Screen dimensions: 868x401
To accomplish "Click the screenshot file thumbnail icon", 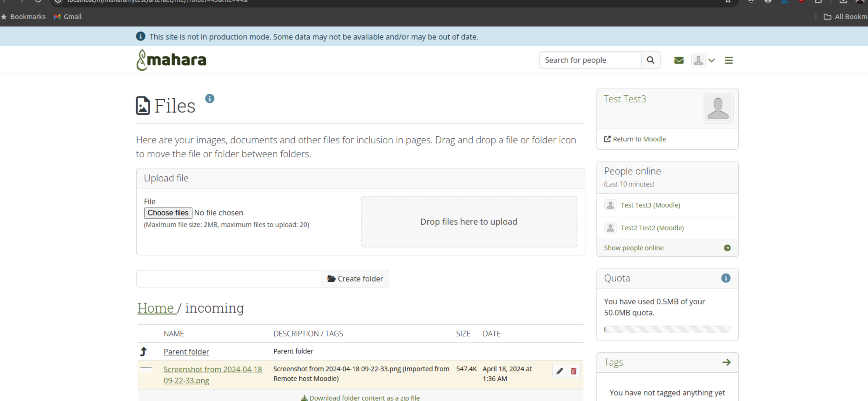I will [x=146, y=370].
